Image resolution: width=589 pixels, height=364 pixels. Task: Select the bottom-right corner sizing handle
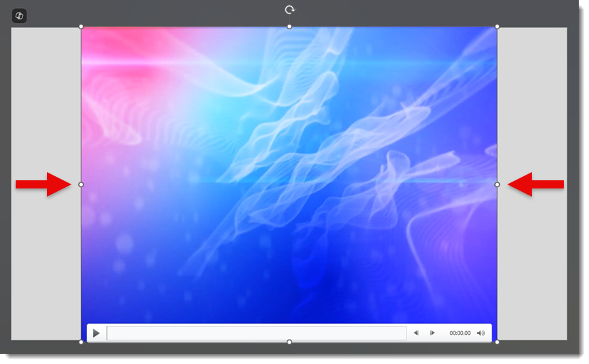point(497,342)
